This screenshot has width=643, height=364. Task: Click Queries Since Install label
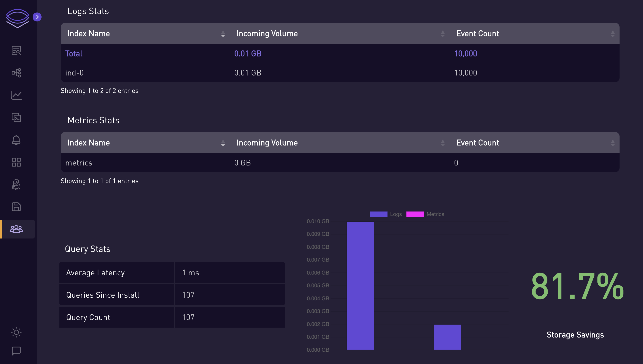pos(103,295)
